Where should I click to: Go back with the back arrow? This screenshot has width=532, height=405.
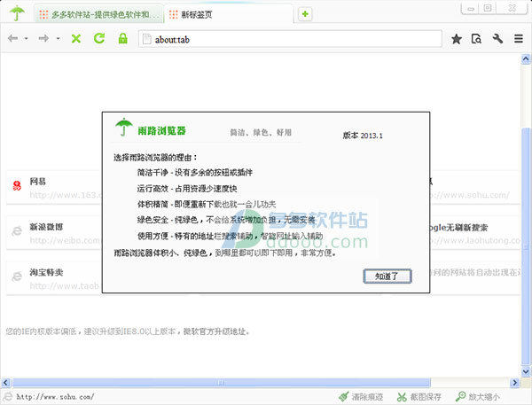tap(13, 38)
